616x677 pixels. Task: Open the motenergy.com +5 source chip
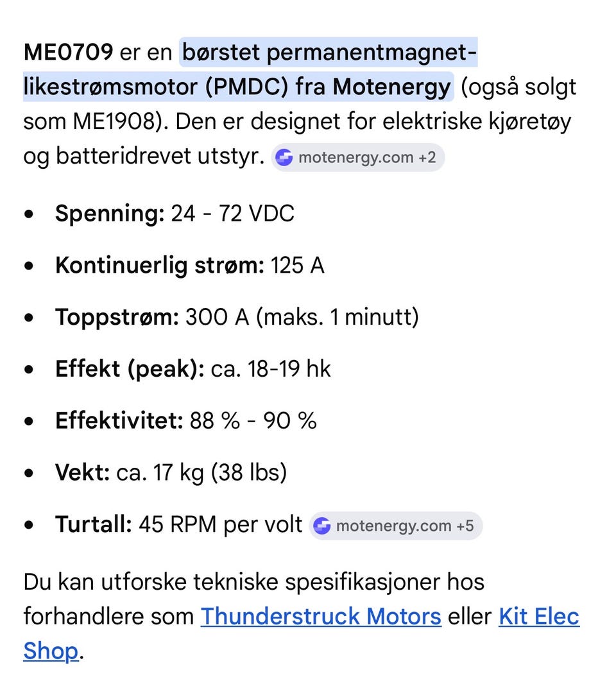[x=395, y=526]
